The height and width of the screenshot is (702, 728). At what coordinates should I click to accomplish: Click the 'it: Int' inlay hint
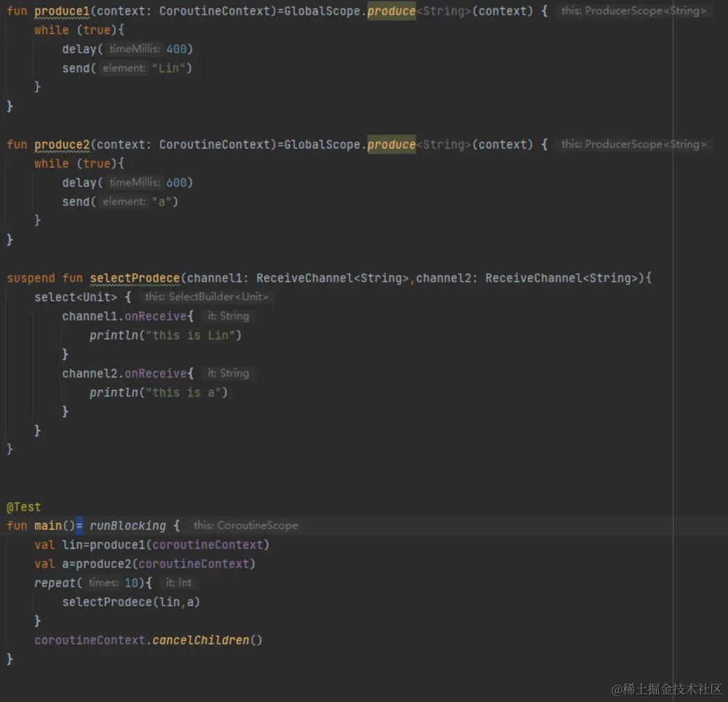(179, 583)
